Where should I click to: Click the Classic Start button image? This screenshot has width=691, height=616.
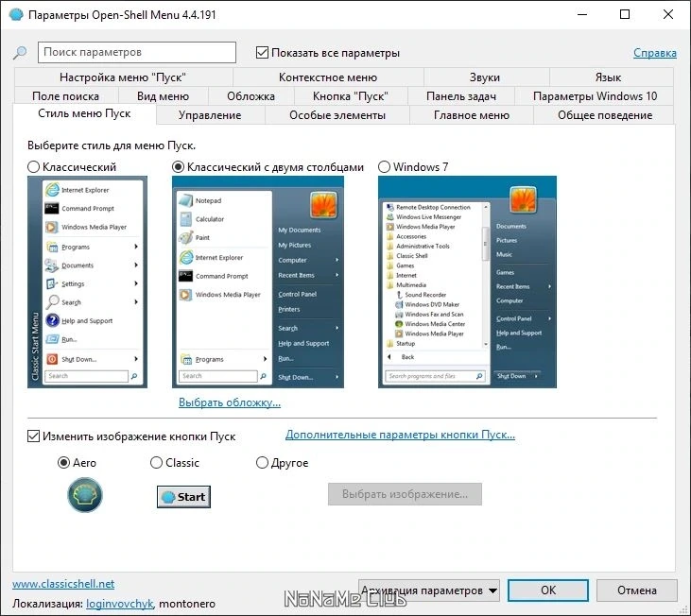pyautogui.click(x=183, y=497)
